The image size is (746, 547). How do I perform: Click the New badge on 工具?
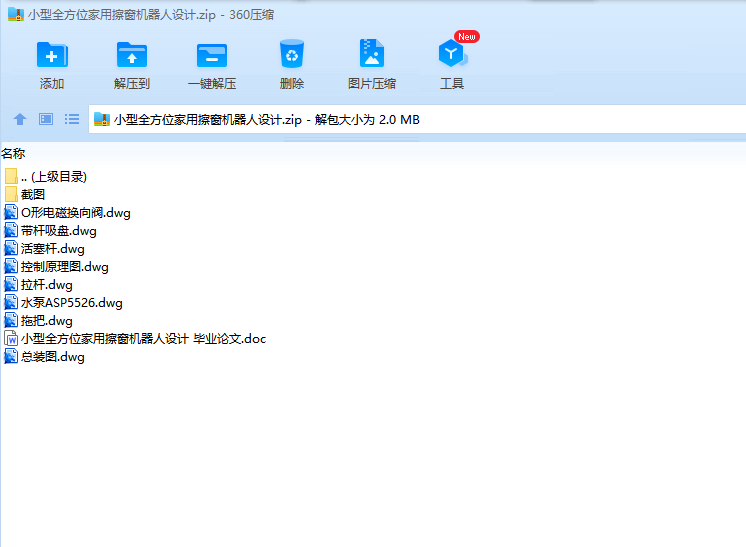coord(467,37)
